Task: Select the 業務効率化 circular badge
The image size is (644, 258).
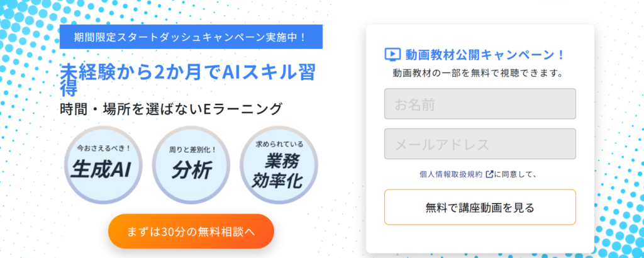Action: (x=277, y=166)
